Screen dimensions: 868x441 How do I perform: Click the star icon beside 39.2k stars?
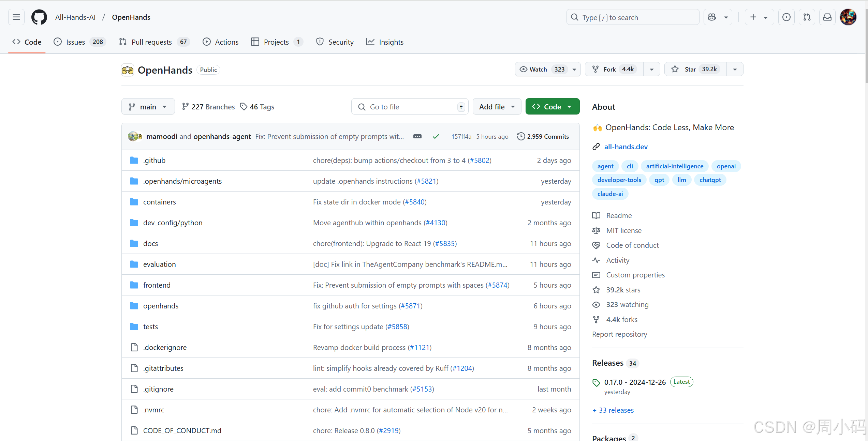596,290
